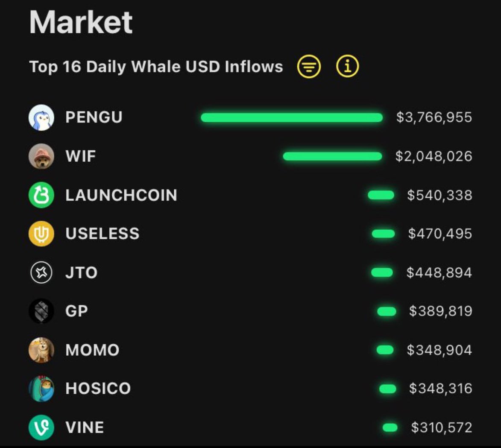Select the yellow USELESS coin icon
501x448 pixels.
click(41, 234)
